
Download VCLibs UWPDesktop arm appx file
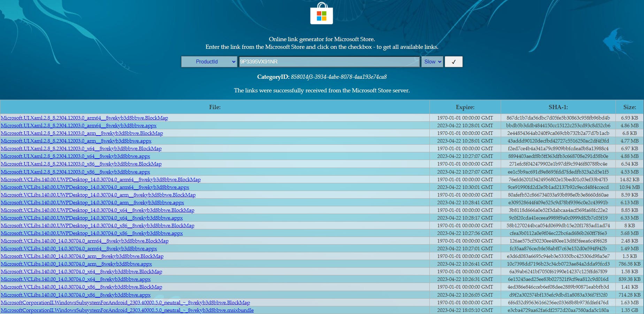click(x=92, y=202)
